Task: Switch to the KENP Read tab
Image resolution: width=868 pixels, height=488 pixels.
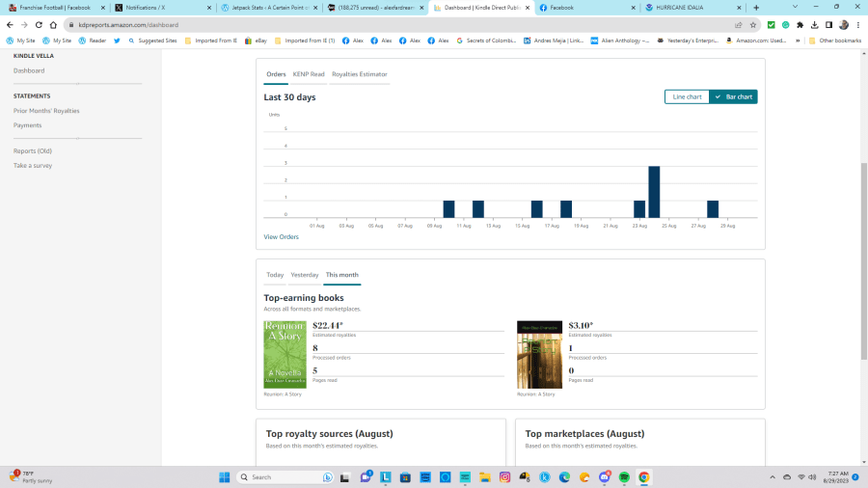Action: pyautogui.click(x=309, y=74)
